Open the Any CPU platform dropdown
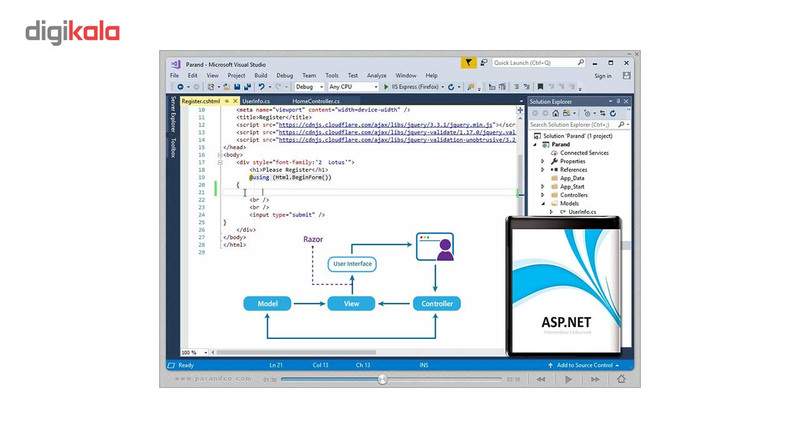Image resolution: width=800 pixels, height=438 pixels. pos(353,87)
